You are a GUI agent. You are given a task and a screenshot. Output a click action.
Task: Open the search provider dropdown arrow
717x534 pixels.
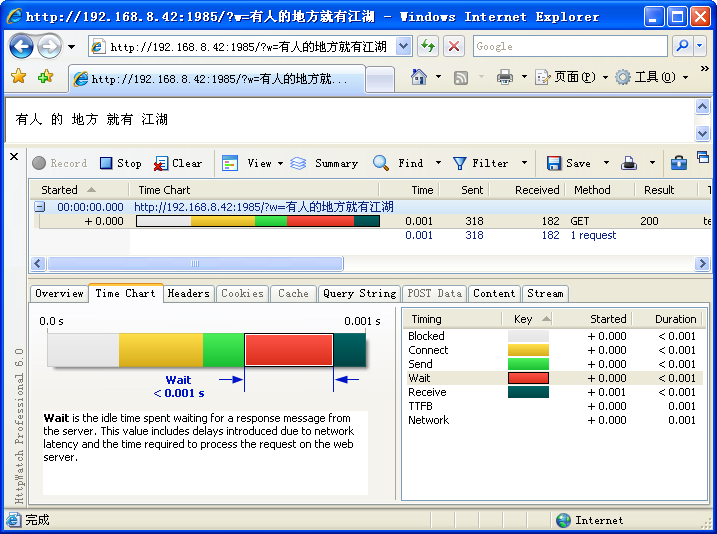[700, 46]
